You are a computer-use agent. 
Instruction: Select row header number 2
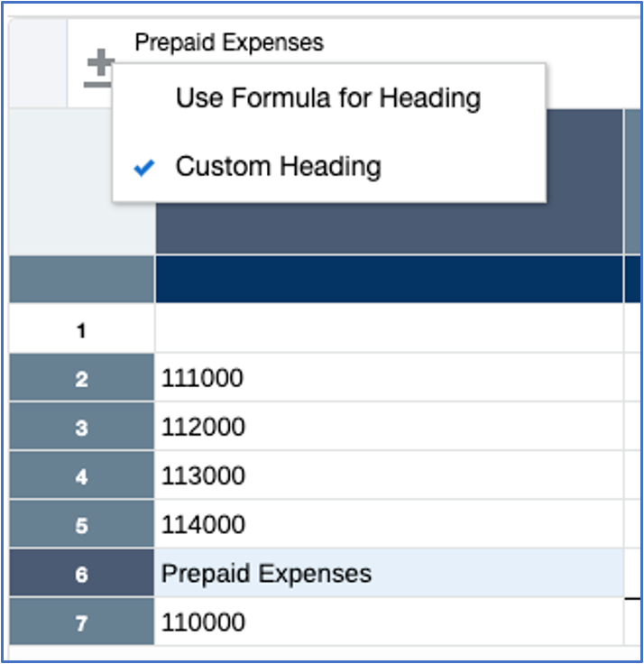pos(81,379)
